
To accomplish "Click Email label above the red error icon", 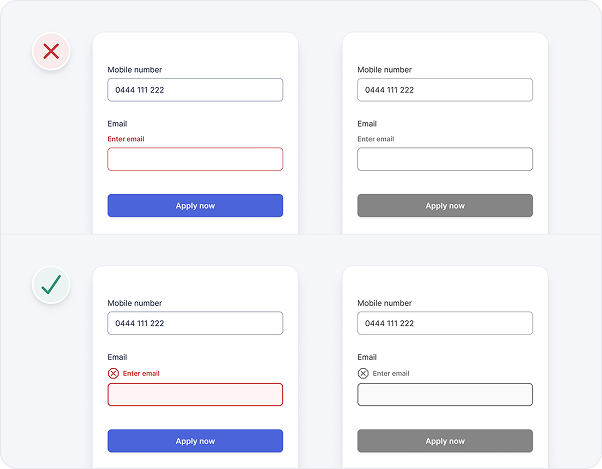I will [x=117, y=357].
